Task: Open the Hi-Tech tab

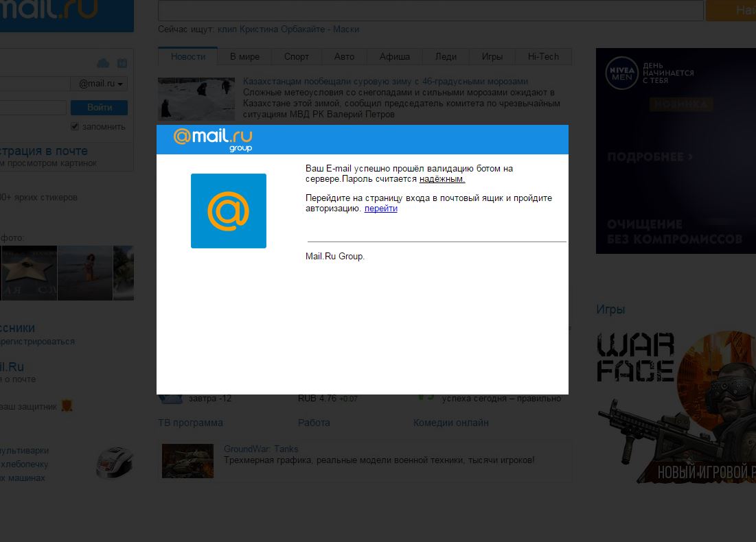Action: 543,56
